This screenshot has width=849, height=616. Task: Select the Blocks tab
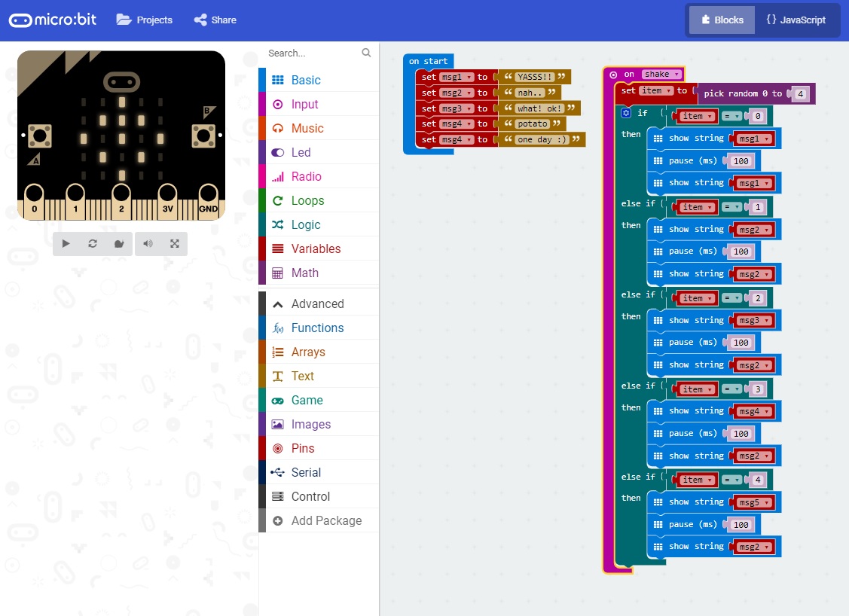(721, 20)
